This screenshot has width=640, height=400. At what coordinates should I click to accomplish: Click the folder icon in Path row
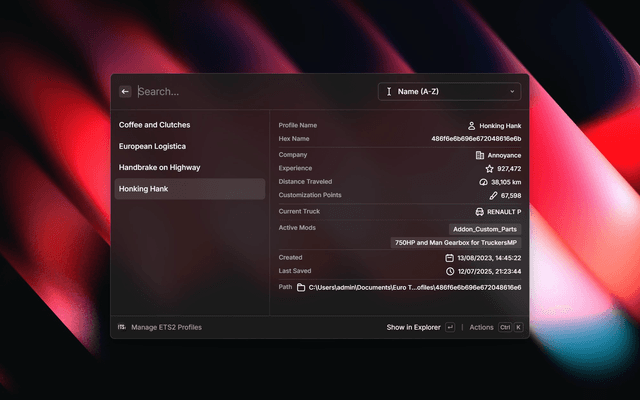[x=300, y=287]
